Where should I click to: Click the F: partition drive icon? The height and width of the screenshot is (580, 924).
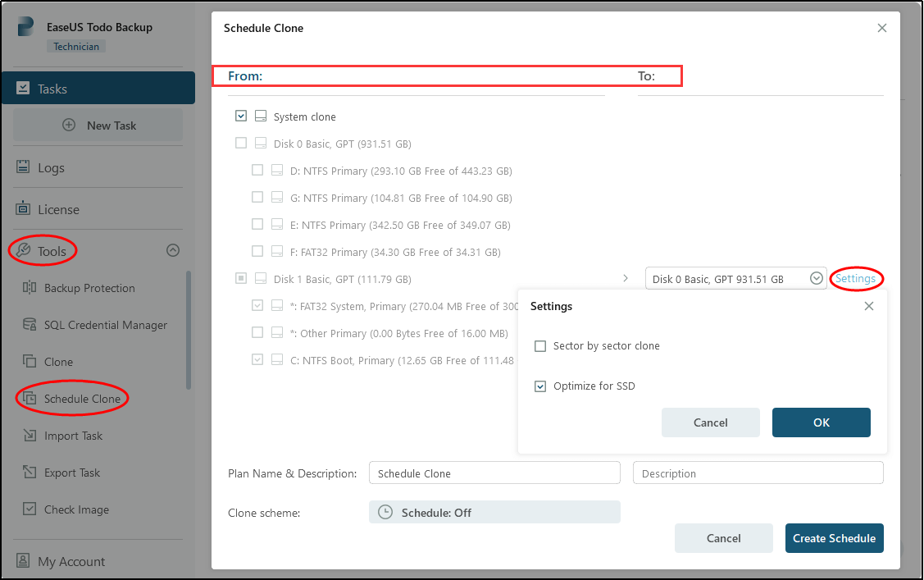tap(277, 251)
